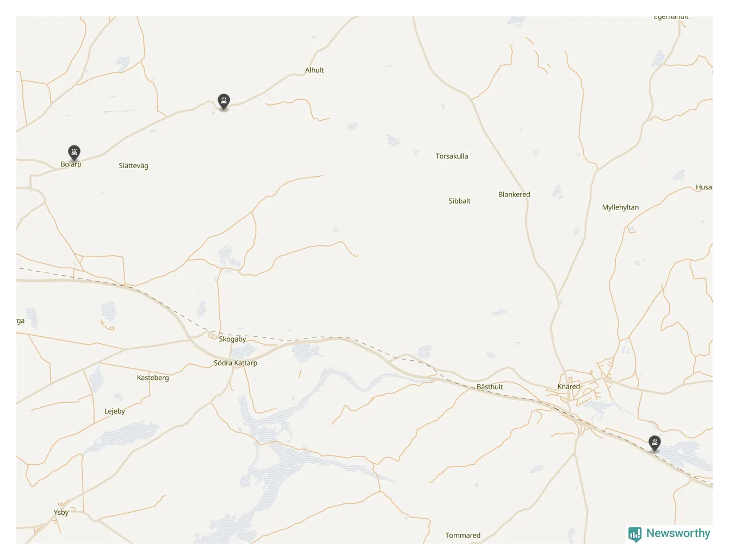Click the Husa label at map edge

(703, 187)
